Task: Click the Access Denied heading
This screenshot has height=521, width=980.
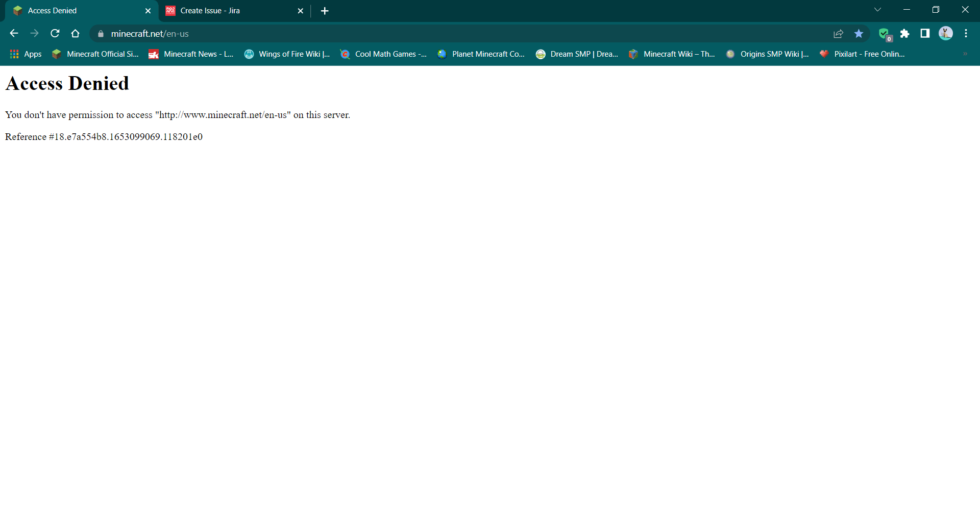Action: point(67,83)
